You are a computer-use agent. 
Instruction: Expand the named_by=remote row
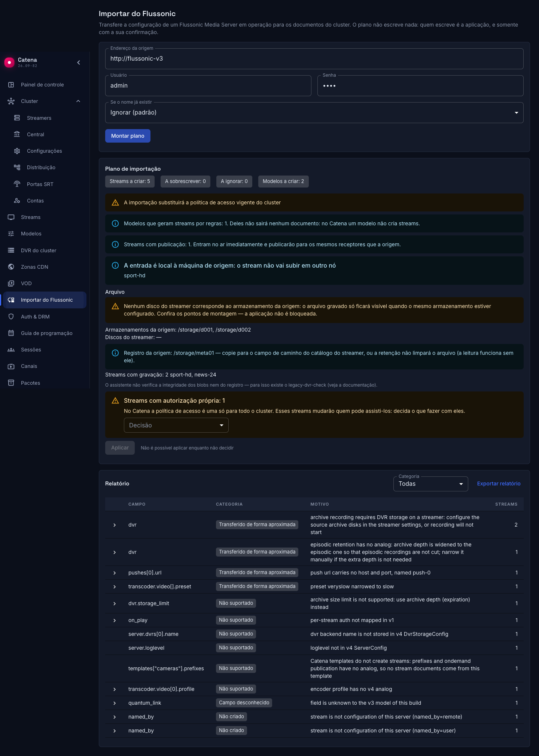click(115, 717)
